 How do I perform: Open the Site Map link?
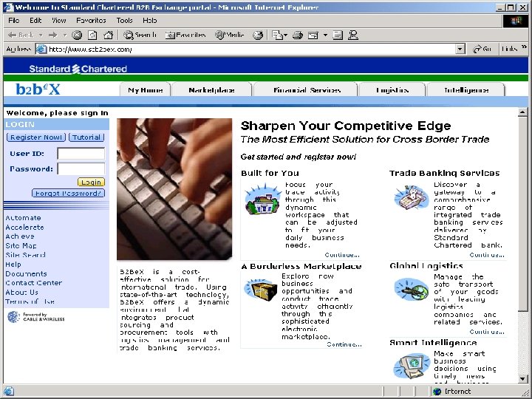21,245
